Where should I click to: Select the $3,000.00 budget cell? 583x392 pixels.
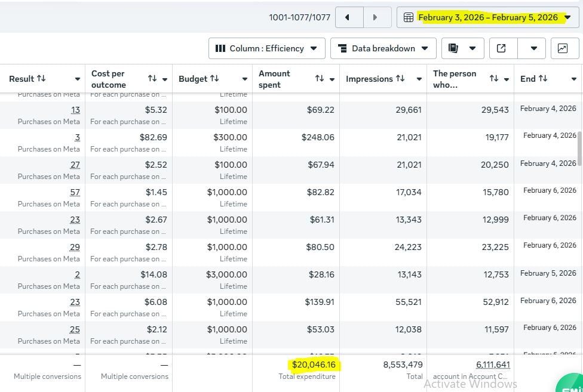(x=226, y=274)
